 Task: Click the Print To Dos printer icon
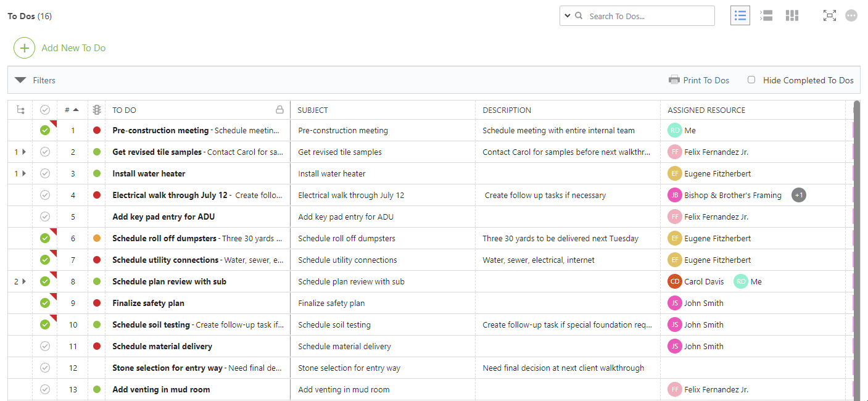674,80
